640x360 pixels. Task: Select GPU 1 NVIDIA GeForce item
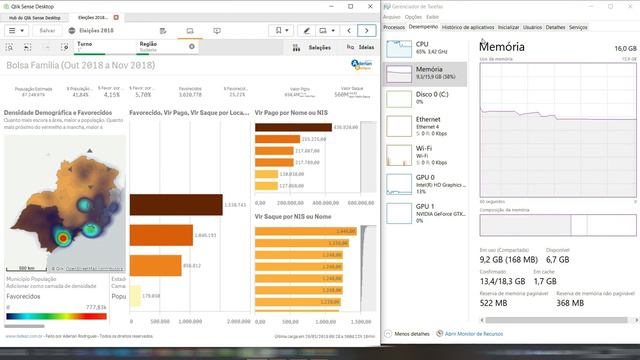[425, 213]
